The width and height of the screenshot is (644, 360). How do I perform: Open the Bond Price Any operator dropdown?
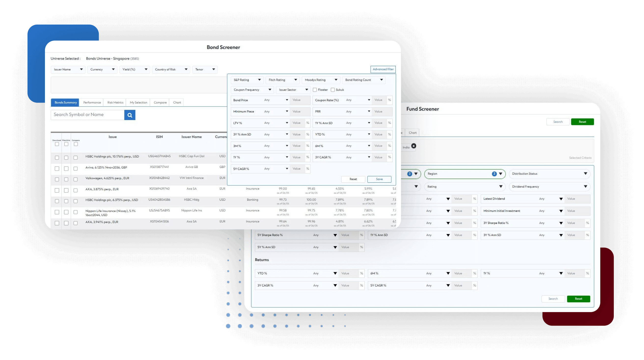click(x=276, y=100)
